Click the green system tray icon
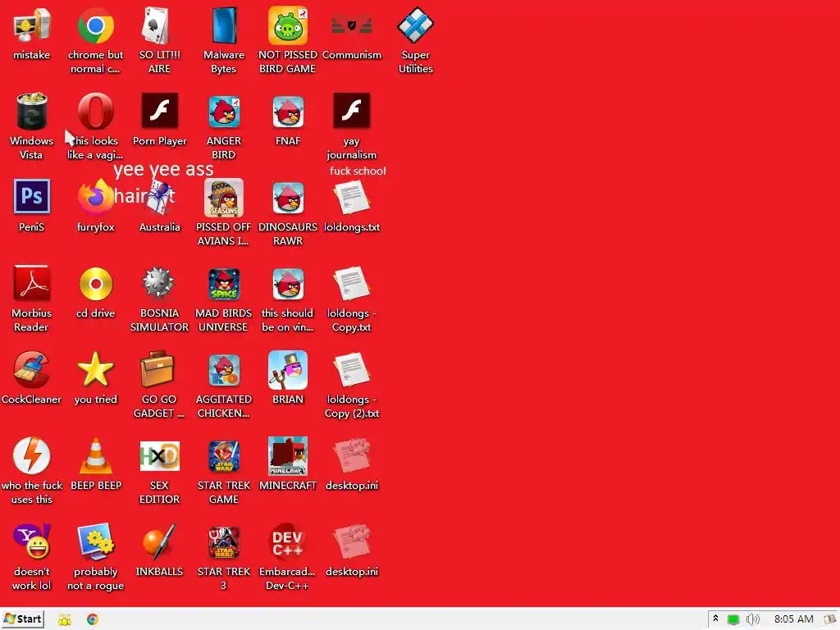 733,620
